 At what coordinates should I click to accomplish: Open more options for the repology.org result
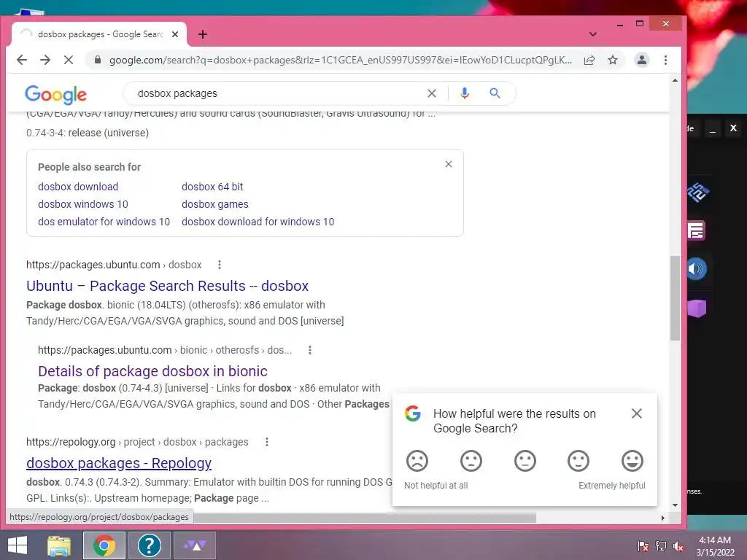(267, 442)
